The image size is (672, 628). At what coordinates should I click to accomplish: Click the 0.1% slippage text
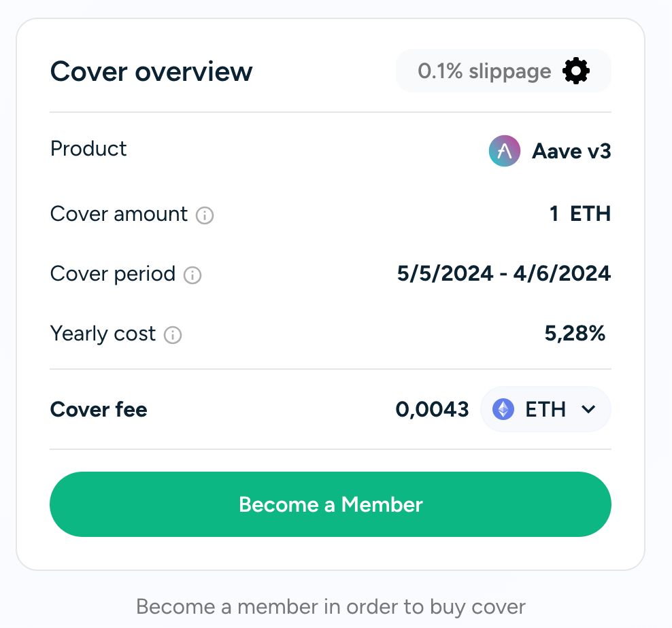coord(484,71)
